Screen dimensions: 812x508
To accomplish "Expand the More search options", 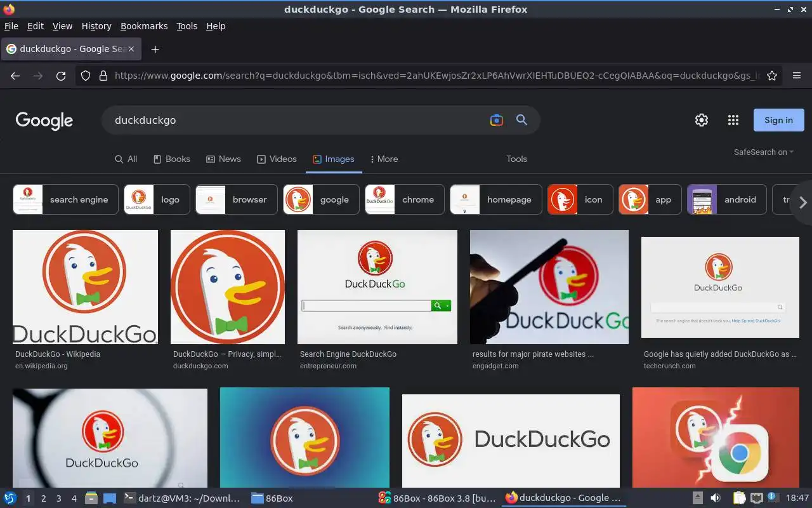I will click(x=384, y=159).
